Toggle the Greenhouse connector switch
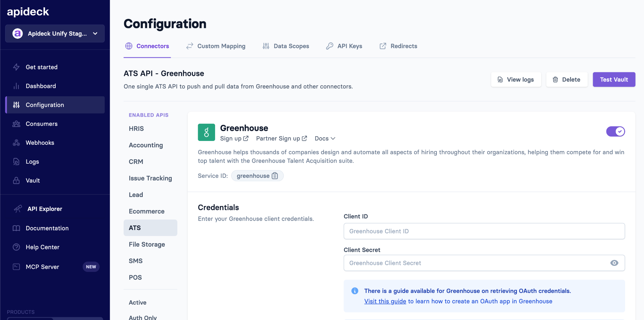 [616, 132]
